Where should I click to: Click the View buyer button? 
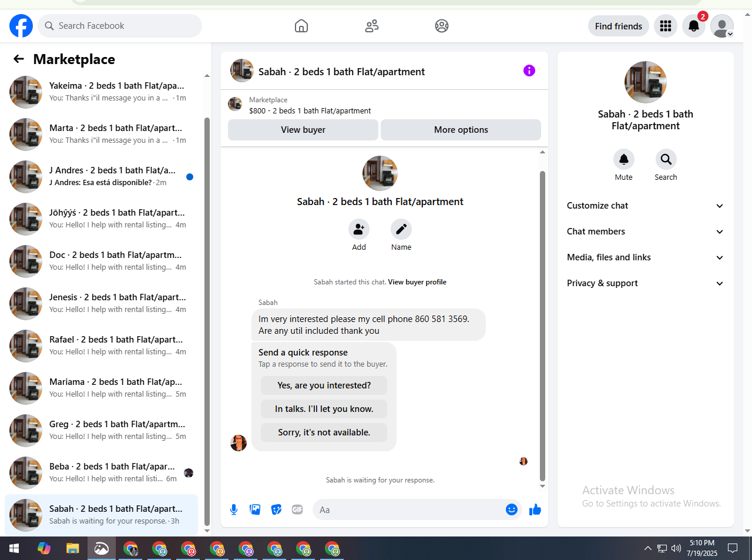coord(303,130)
